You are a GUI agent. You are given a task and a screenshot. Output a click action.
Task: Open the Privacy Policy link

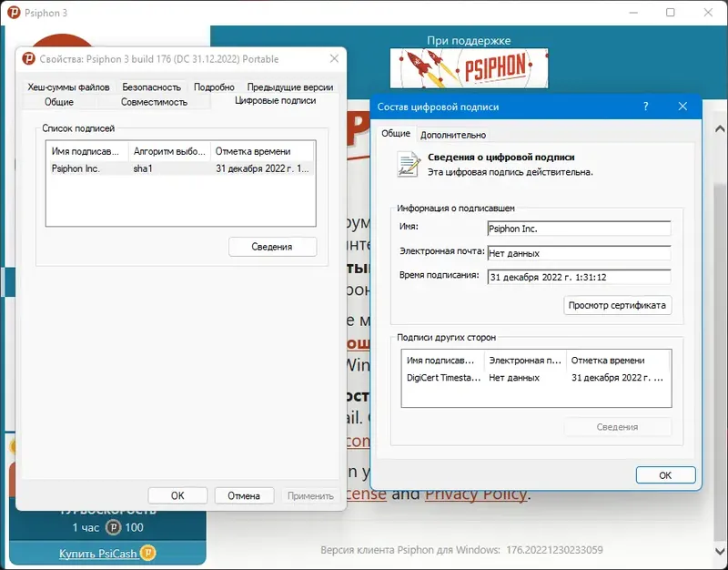(x=476, y=494)
